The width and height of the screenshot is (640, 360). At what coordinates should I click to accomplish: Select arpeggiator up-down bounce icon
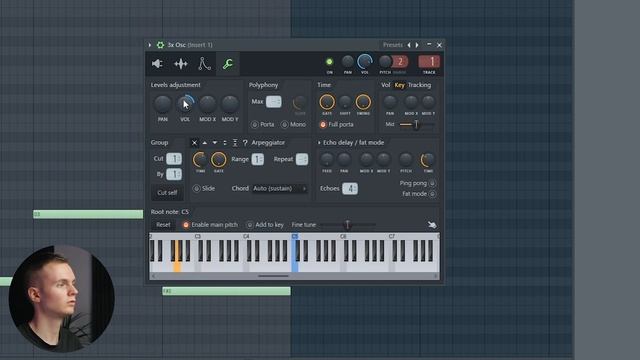tap(225, 142)
